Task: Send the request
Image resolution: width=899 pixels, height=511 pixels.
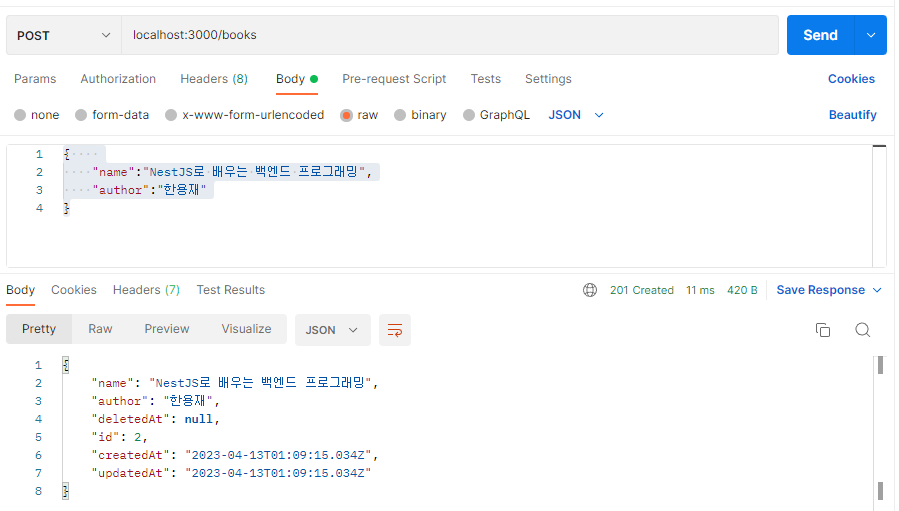Action: click(820, 35)
